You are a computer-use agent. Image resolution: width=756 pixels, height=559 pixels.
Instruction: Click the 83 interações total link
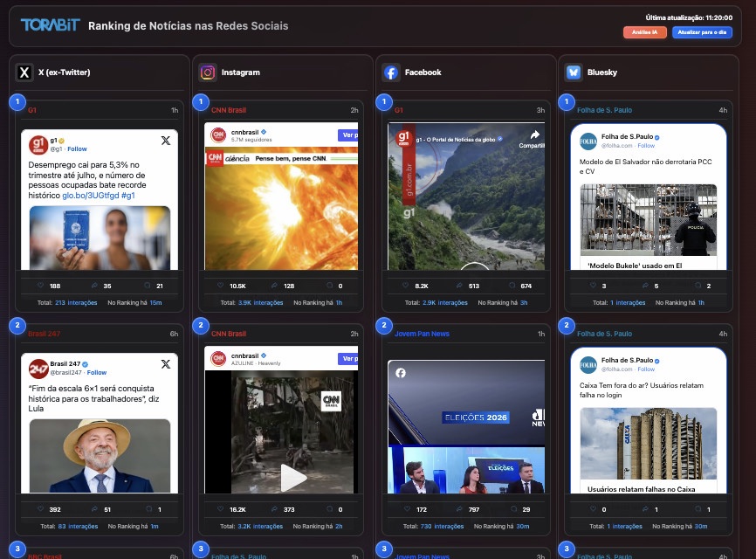78,527
